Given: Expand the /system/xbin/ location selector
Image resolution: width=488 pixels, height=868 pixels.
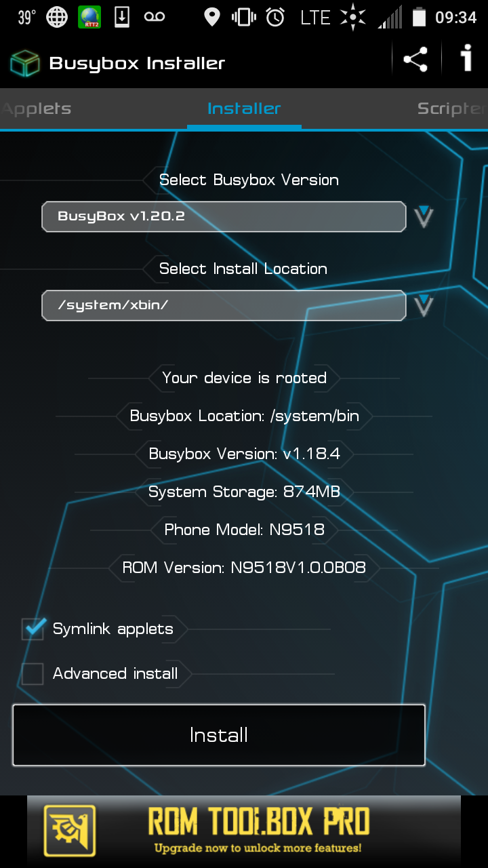Looking at the screenshot, I should tap(224, 305).
